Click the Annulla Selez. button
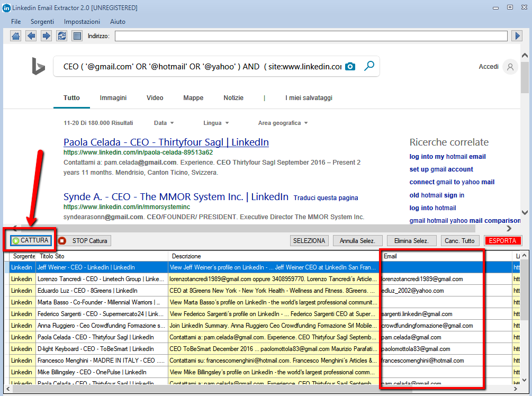This screenshot has width=532, height=396. coord(358,241)
